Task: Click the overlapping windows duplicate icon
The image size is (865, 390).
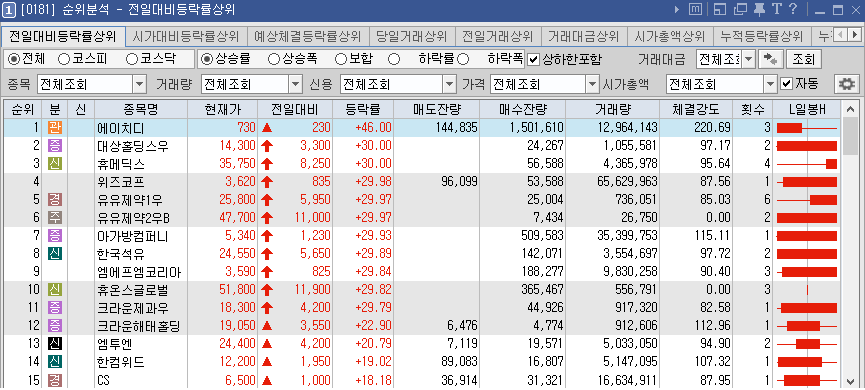Action: coord(741,9)
